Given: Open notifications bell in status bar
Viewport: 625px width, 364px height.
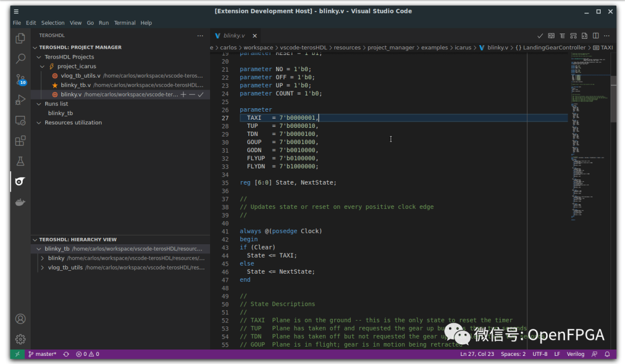Looking at the screenshot, I should 608,354.
